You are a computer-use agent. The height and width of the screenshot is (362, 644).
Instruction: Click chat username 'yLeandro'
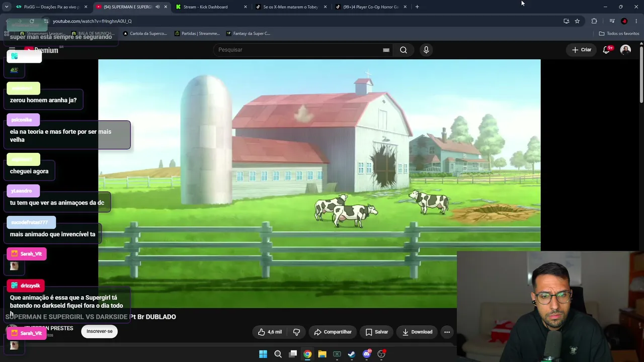pos(21,191)
